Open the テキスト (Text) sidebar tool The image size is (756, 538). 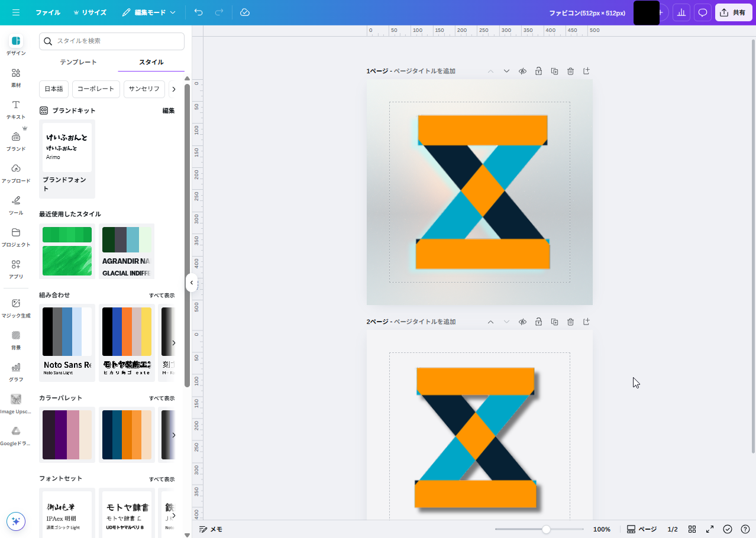(x=16, y=109)
